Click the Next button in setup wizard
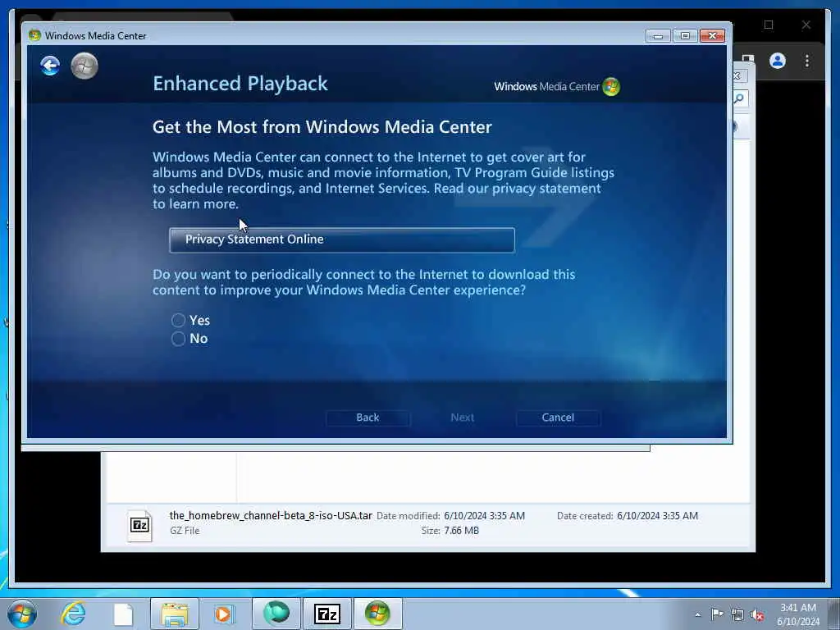The image size is (840, 630). [463, 418]
